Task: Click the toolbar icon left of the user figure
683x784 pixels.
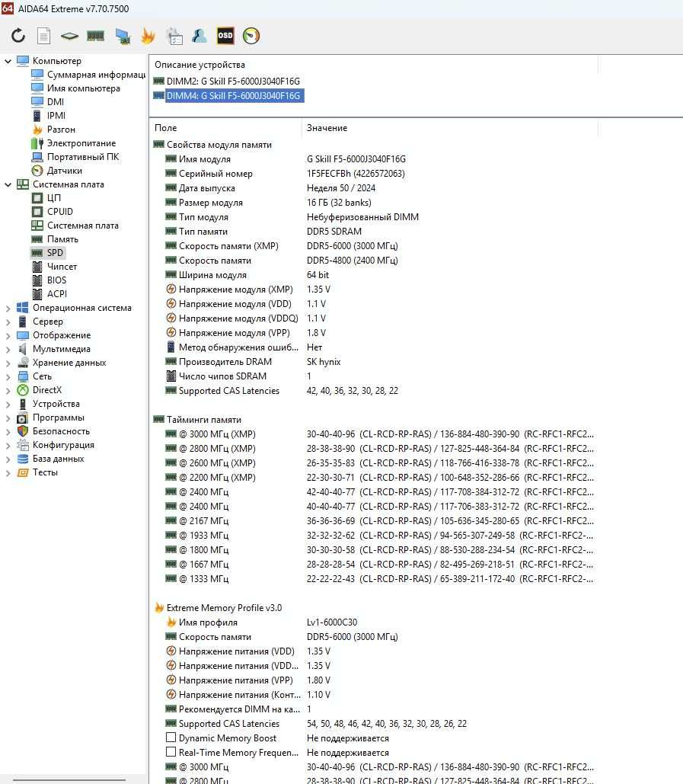Action: tap(174, 36)
